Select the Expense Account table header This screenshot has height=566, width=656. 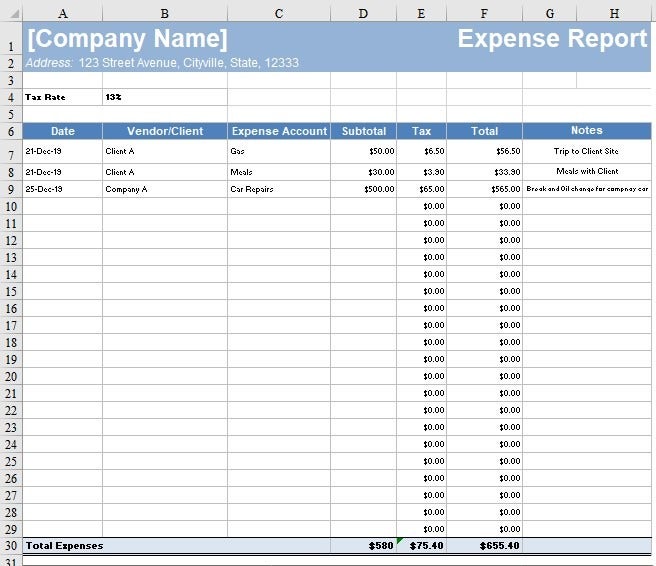coord(279,131)
